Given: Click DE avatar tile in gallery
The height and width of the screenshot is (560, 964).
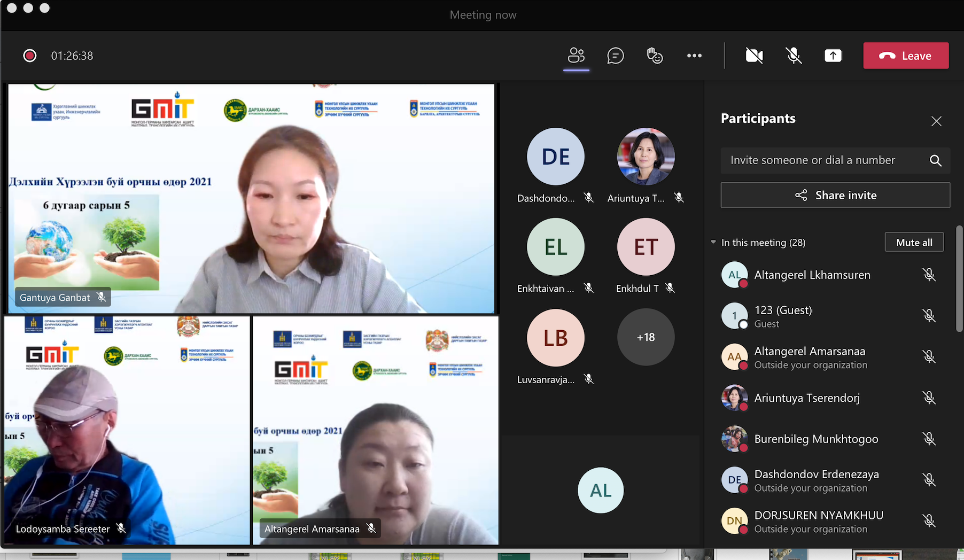Looking at the screenshot, I should click(556, 157).
